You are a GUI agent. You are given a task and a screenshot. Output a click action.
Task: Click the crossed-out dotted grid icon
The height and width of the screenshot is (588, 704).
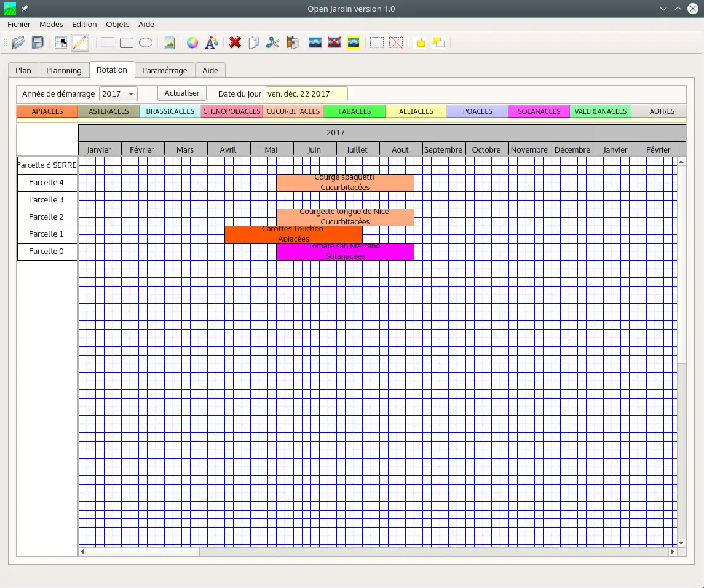click(x=395, y=42)
